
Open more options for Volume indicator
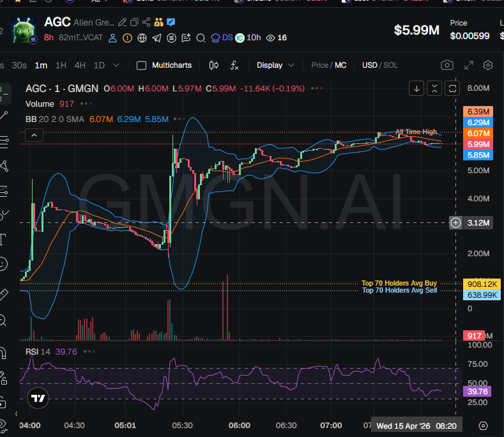[86, 103]
